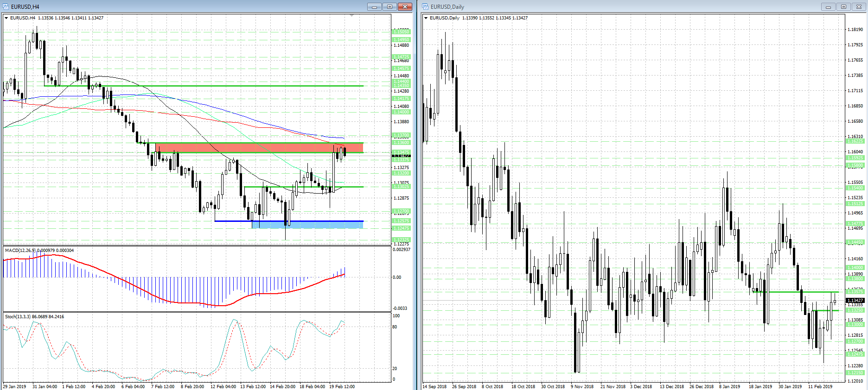Click the 1.14880 price label on the H4 scale
Screen dimensions: 868x390
point(401,45)
